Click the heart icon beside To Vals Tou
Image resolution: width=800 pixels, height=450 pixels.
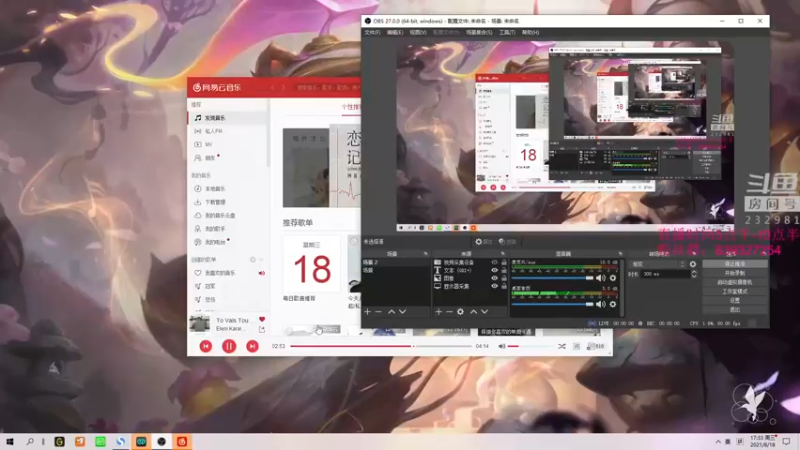coord(262,319)
